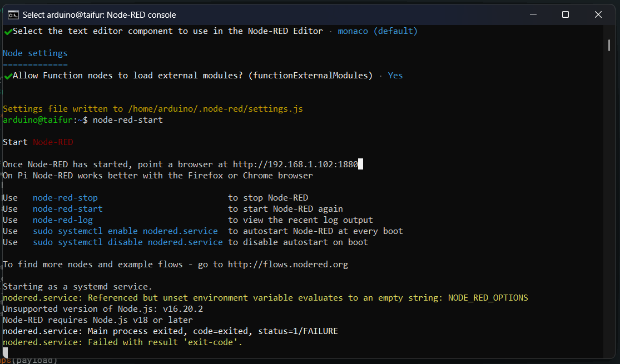This screenshot has width=620, height=364.
Task: Click the 'status=1/FAILURE' line
Action: [x=170, y=331]
